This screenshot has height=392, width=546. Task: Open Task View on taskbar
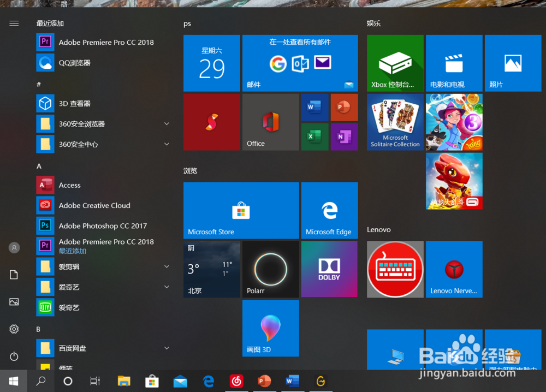coord(95,381)
